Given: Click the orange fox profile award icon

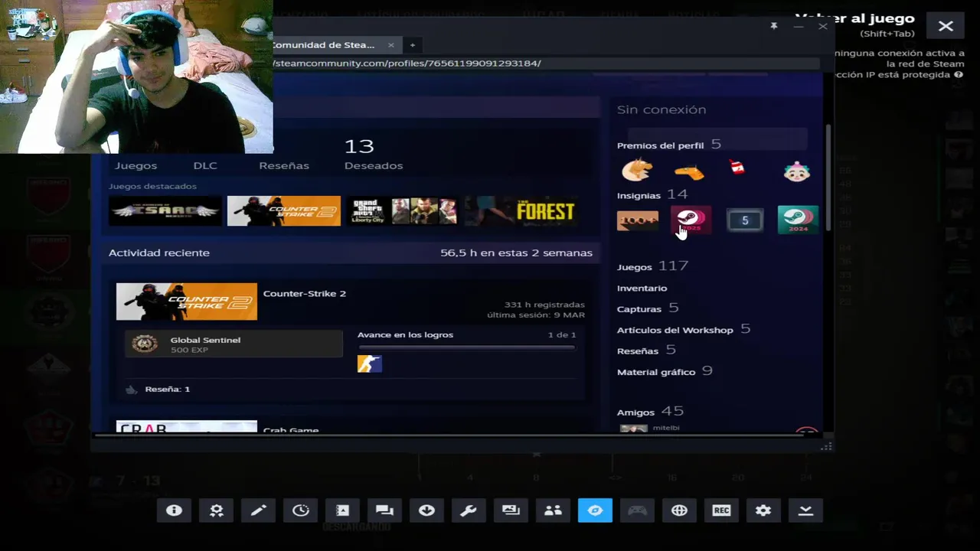Looking at the screenshot, I should [637, 170].
